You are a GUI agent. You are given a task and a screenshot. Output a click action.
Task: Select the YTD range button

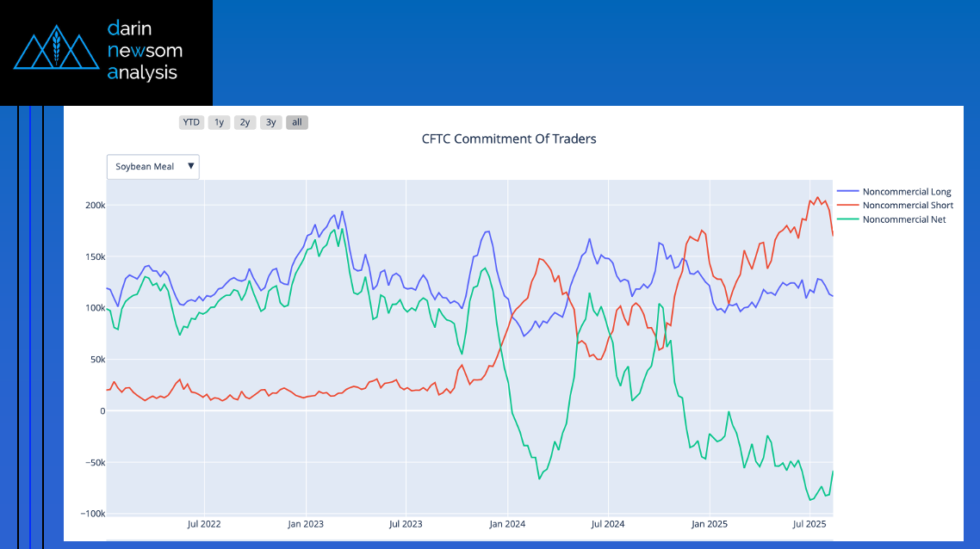[x=191, y=122]
